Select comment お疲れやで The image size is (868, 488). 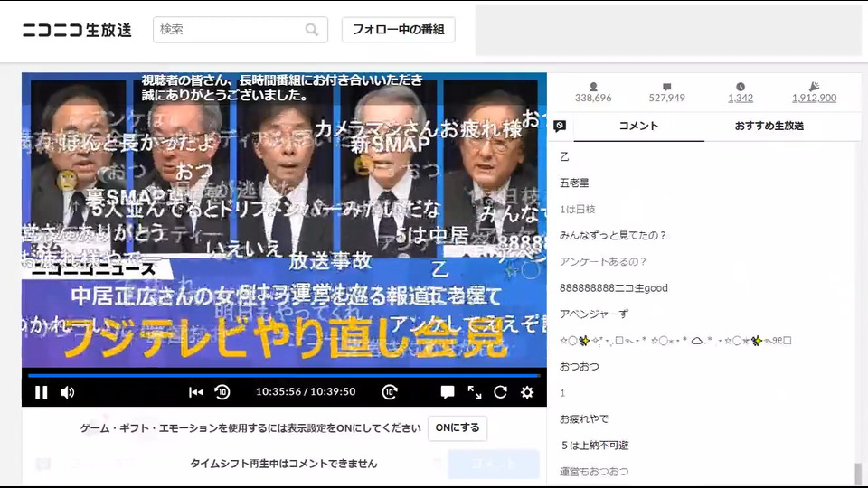pos(583,418)
